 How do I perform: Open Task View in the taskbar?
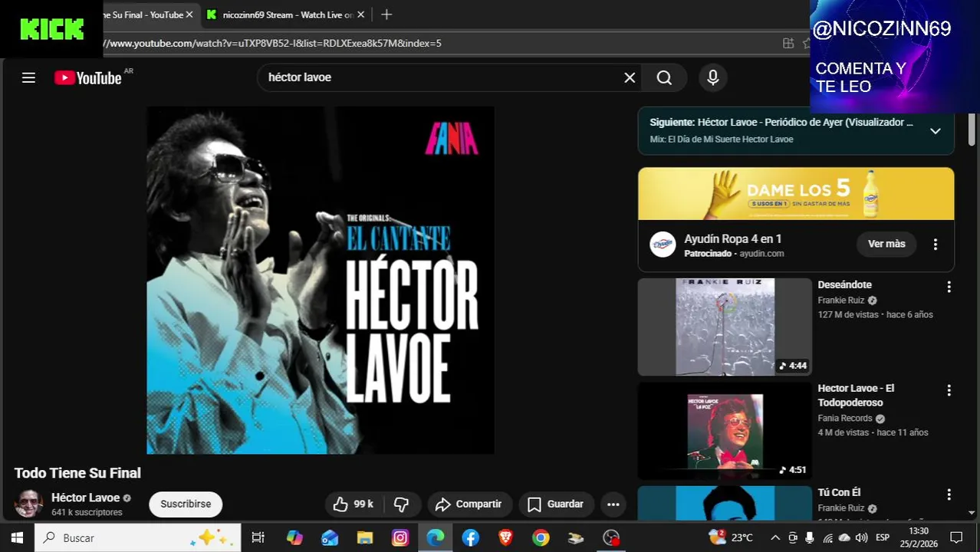tap(258, 537)
